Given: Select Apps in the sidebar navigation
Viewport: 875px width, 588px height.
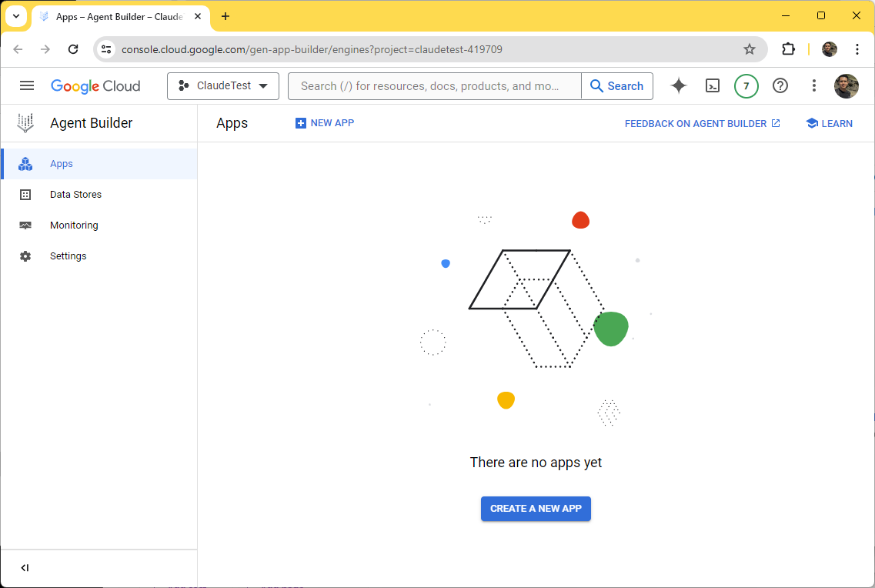Looking at the screenshot, I should (60, 163).
